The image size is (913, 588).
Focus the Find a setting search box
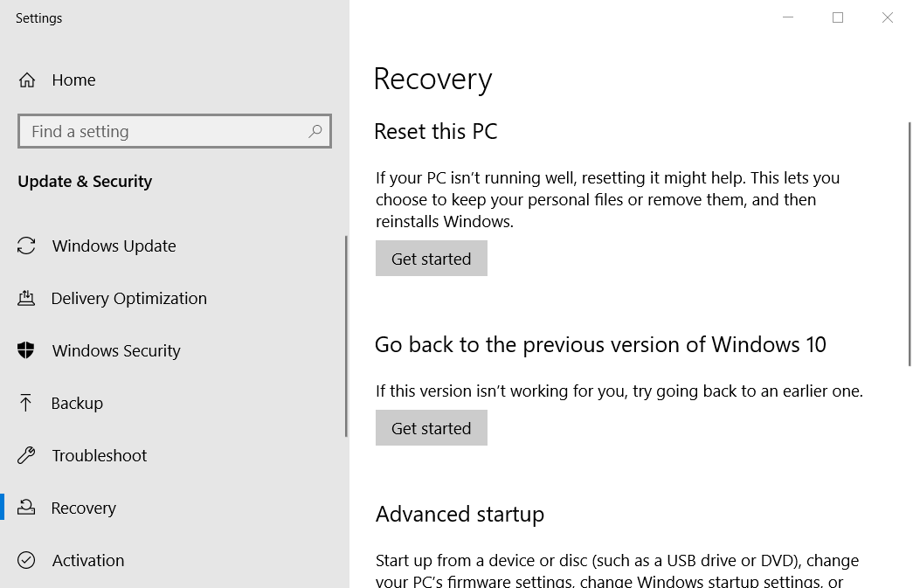pyautogui.click(x=175, y=131)
